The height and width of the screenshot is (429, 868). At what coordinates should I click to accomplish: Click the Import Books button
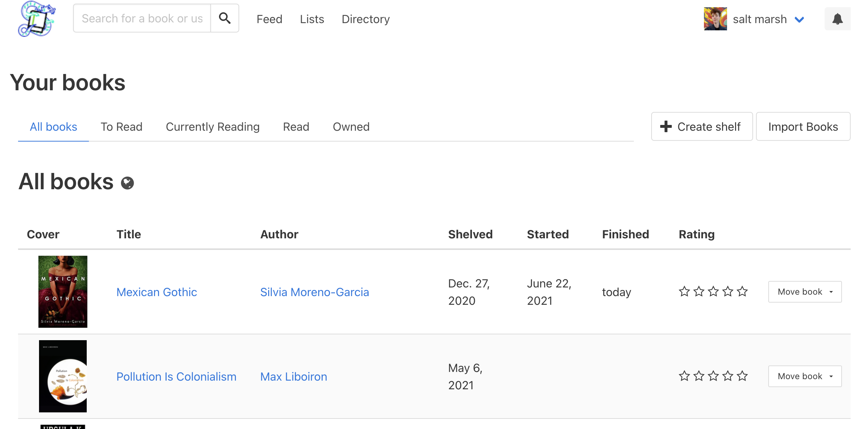coord(803,126)
